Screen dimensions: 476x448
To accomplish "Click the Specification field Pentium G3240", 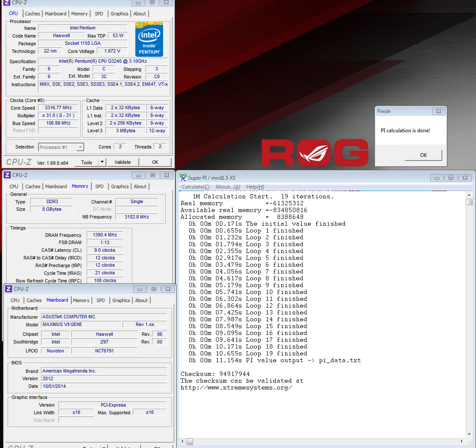I will click(x=103, y=61).
